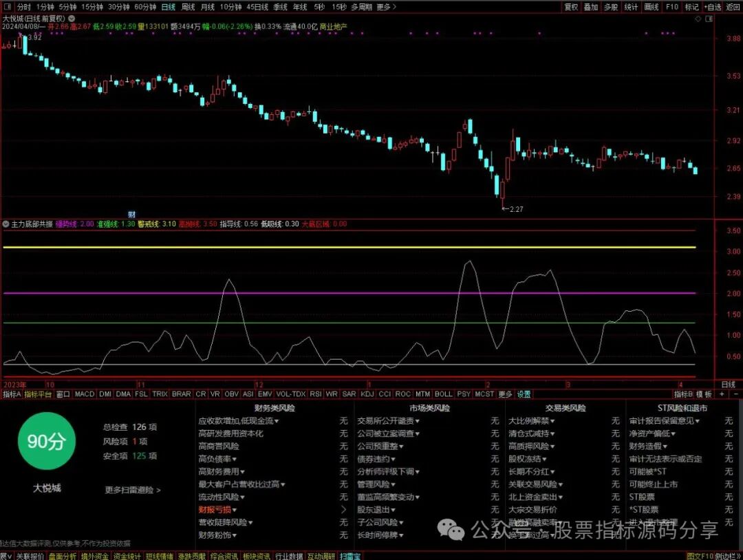Switch to 分时 chart period
This screenshot has height=560, width=743.
(23, 7)
